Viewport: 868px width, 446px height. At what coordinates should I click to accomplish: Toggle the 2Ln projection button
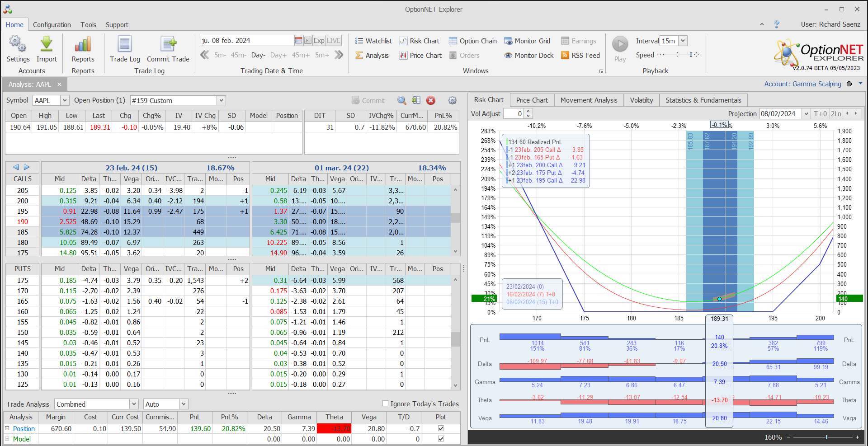836,114
